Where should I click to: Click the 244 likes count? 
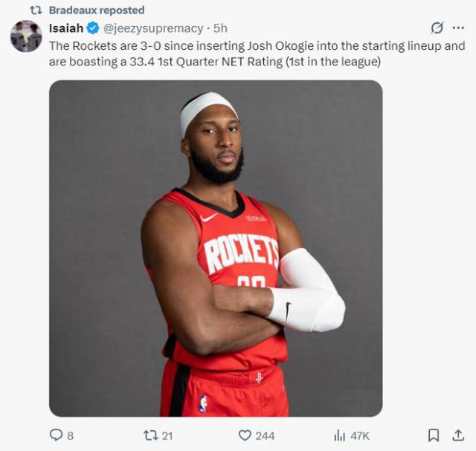[x=265, y=435]
